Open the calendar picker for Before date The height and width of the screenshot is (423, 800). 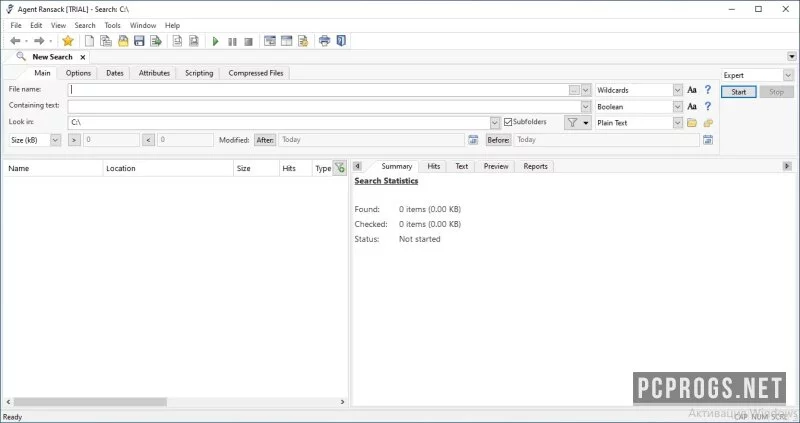pos(708,140)
